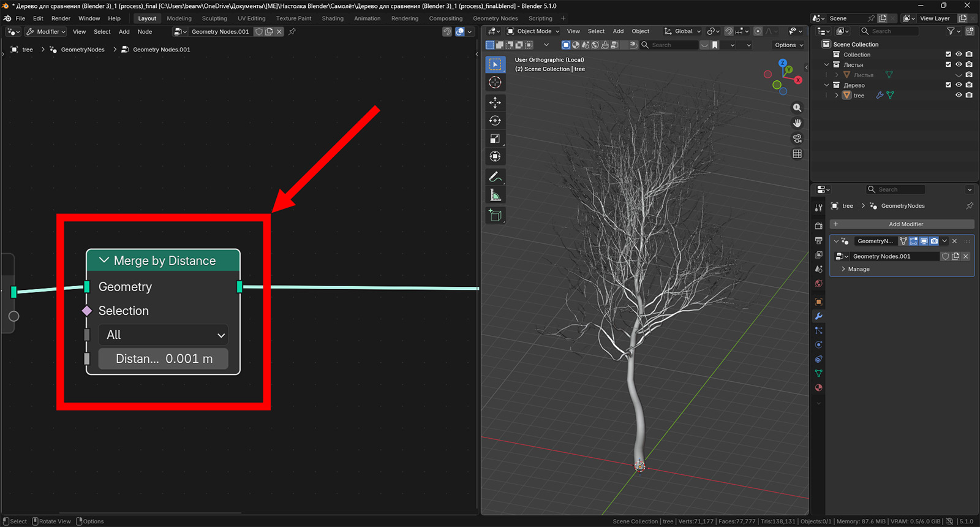
Task: Toggle eye visibility of tree object
Action: 959,95
